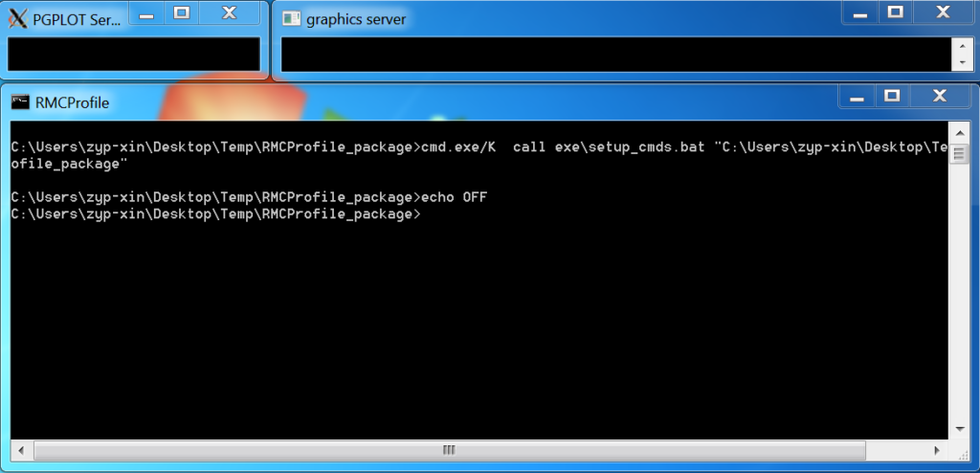Open the graphics server window icon menu

292,19
